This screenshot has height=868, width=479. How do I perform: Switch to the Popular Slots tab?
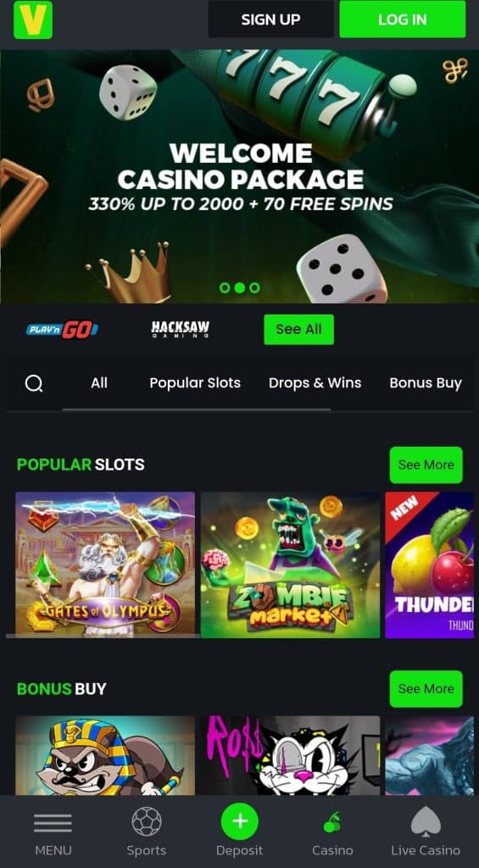point(195,383)
